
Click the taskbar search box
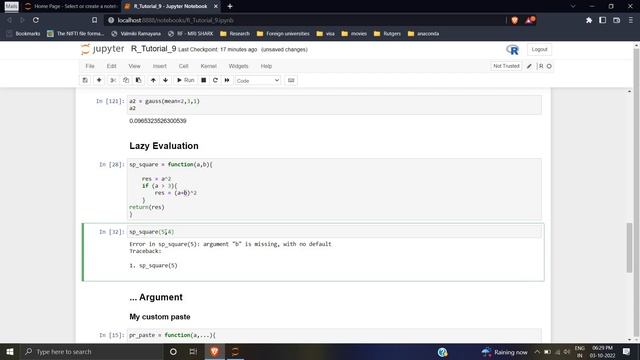coord(91,351)
